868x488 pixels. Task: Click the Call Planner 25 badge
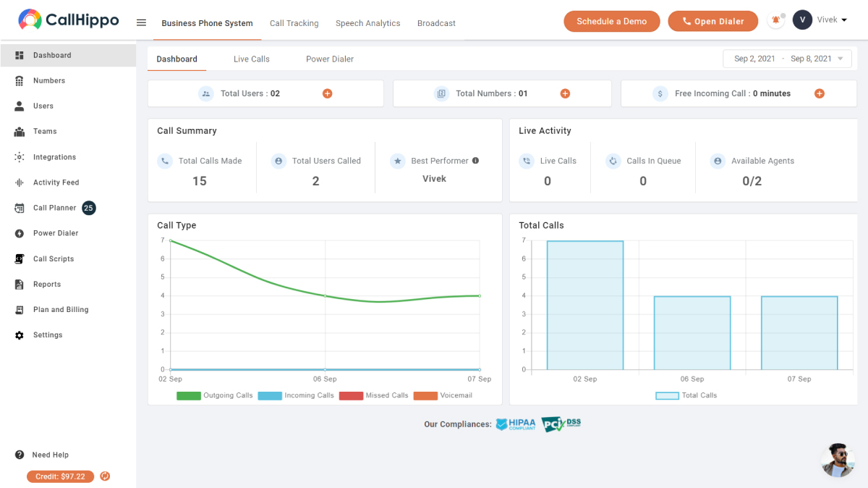click(x=88, y=208)
